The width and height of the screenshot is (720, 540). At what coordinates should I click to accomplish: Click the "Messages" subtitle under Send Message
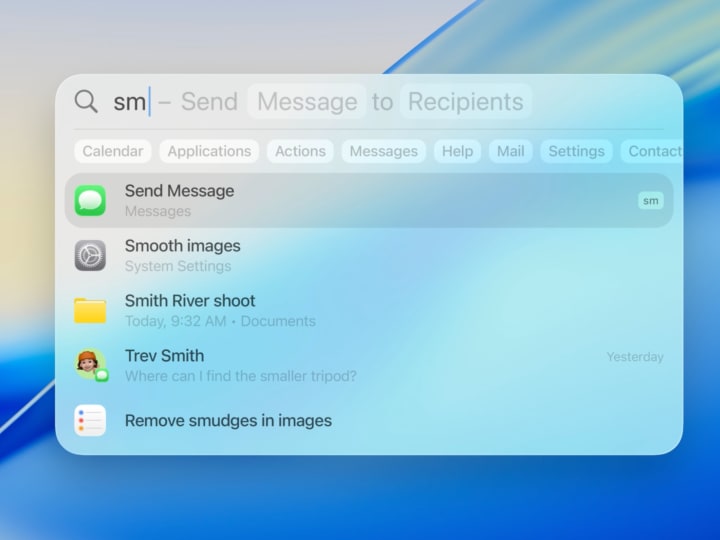158,211
